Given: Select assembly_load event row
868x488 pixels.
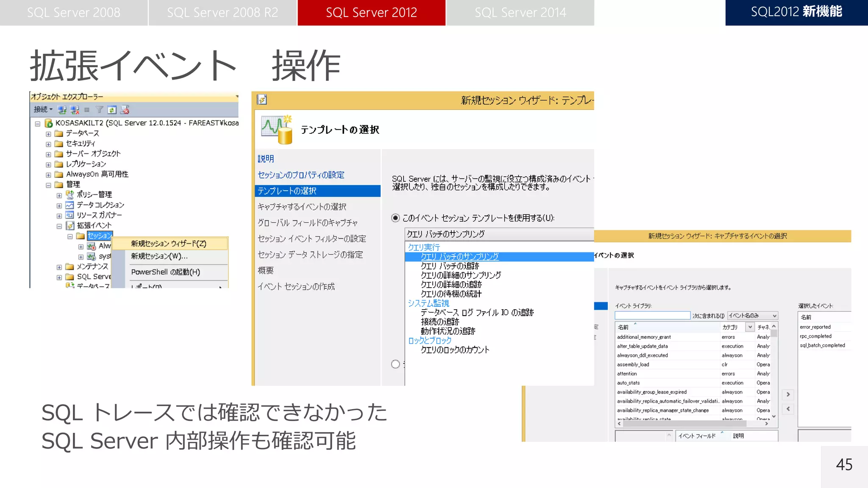Looking at the screenshot, I should [x=693, y=365].
